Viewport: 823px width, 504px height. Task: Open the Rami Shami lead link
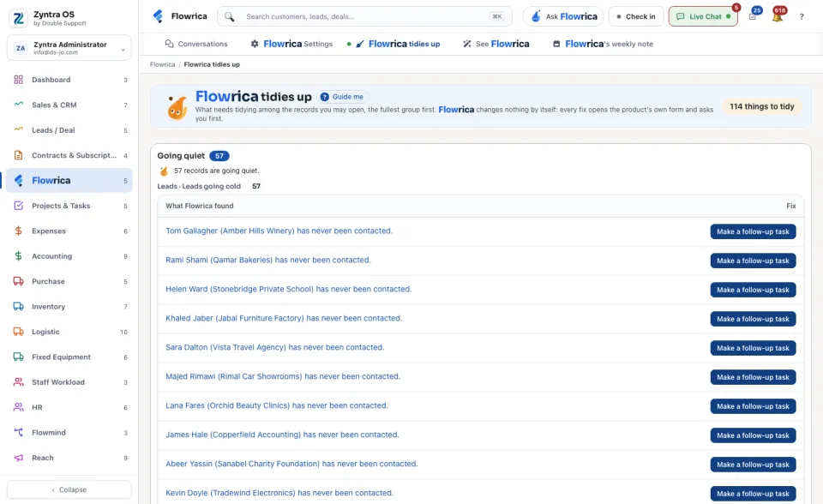pyautogui.click(x=268, y=260)
